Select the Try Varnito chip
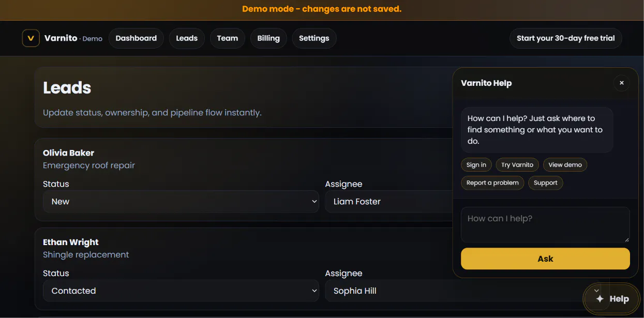Screen dimensions: 644x318 [517, 165]
